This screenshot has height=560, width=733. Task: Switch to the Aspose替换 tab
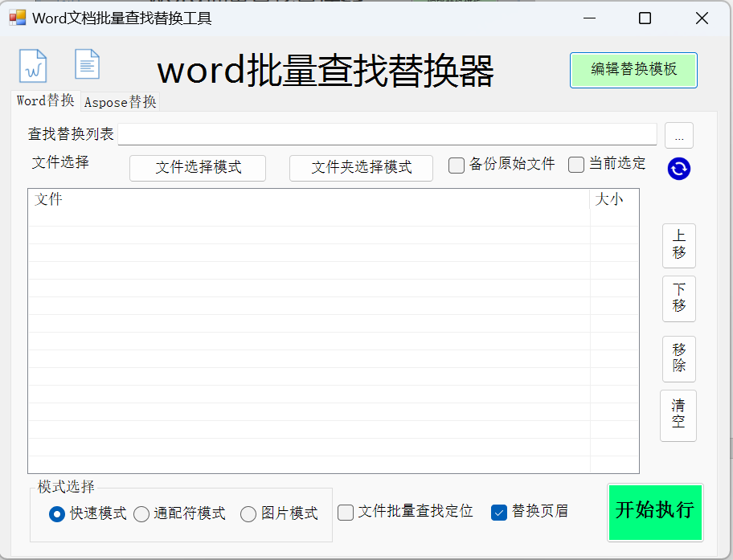(x=119, y=102)
